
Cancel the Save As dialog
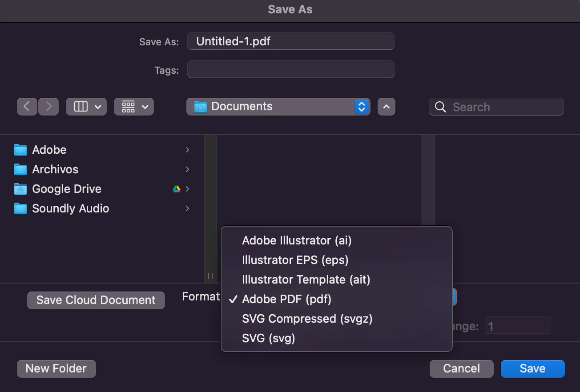pos(462,369)
